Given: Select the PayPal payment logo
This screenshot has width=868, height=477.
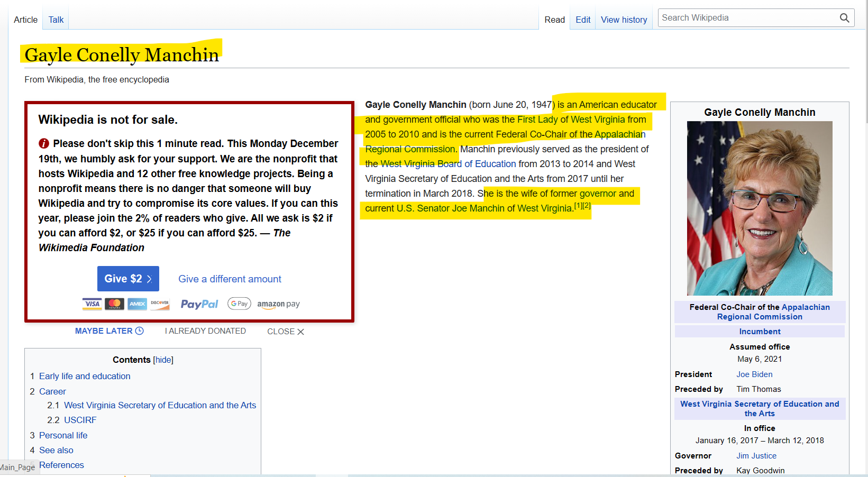Looking at the screenshot, I should pos(199,304).
